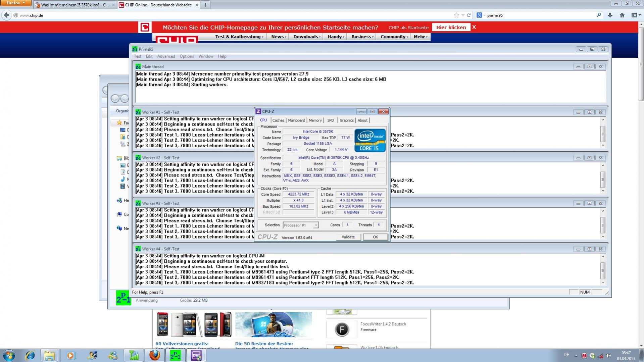Open the address bar history dropdown arrow
This screenshot has height=362, width=644.
(x=463, y=15)
